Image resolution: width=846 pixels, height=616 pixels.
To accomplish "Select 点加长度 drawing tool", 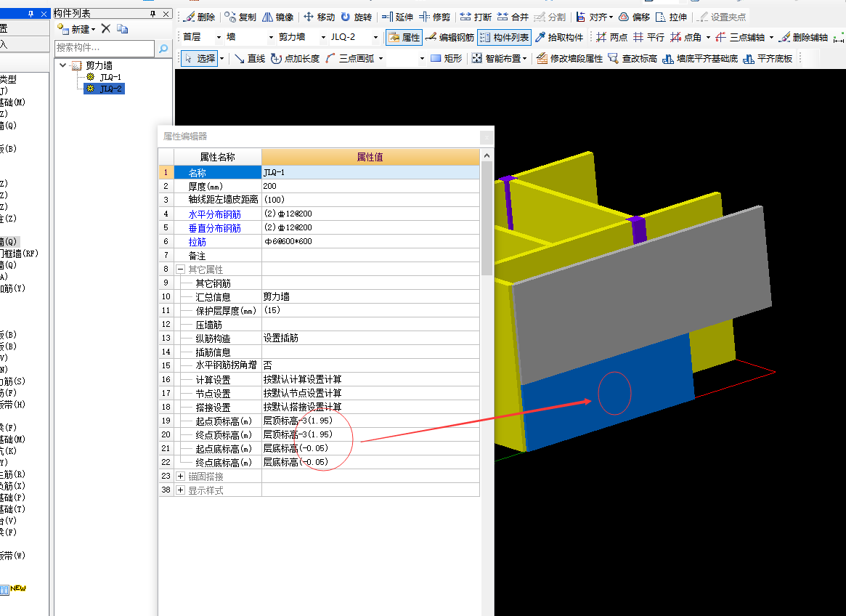I will coord(295,58).
